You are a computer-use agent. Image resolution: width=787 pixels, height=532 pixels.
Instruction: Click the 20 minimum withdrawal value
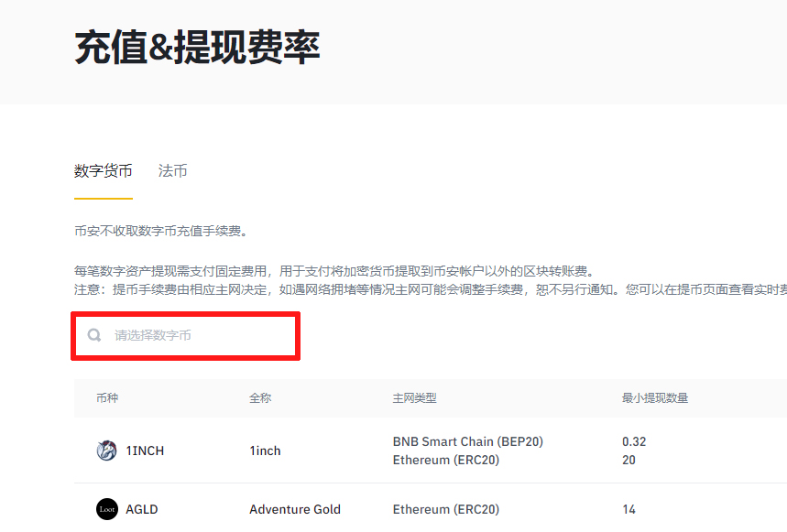[629, 460]
